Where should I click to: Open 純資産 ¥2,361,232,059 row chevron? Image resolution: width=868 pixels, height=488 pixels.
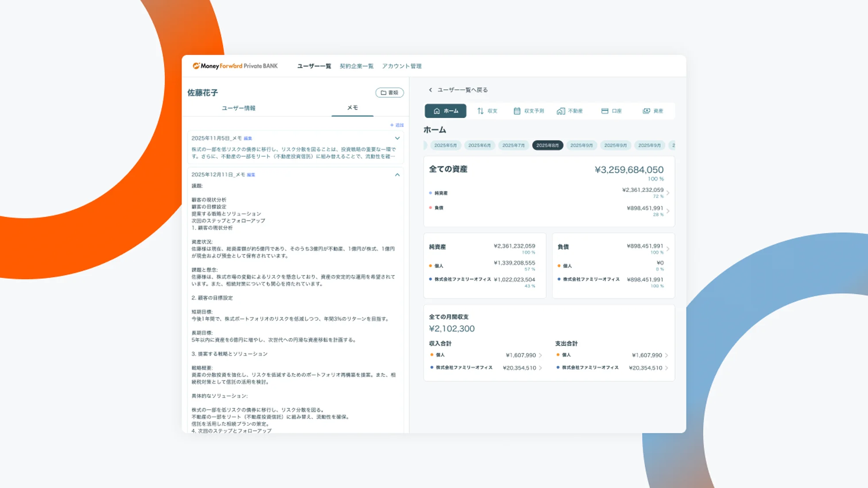coord(668,193)
